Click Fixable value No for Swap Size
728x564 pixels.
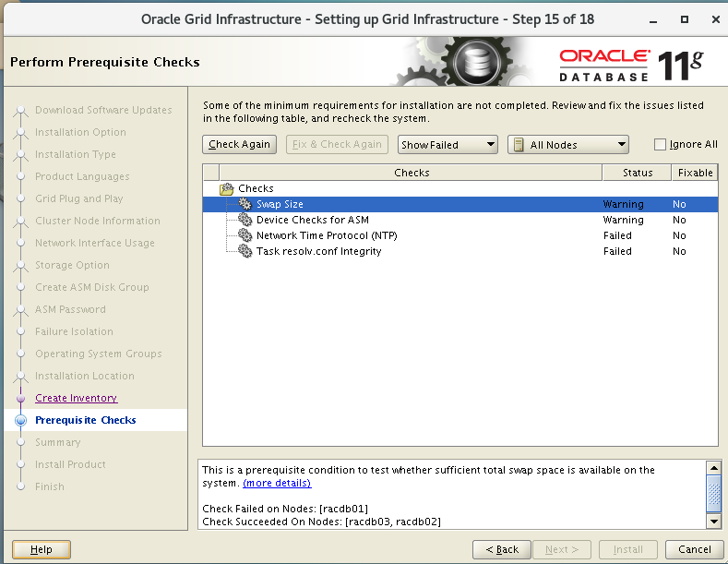click(679, 204)
